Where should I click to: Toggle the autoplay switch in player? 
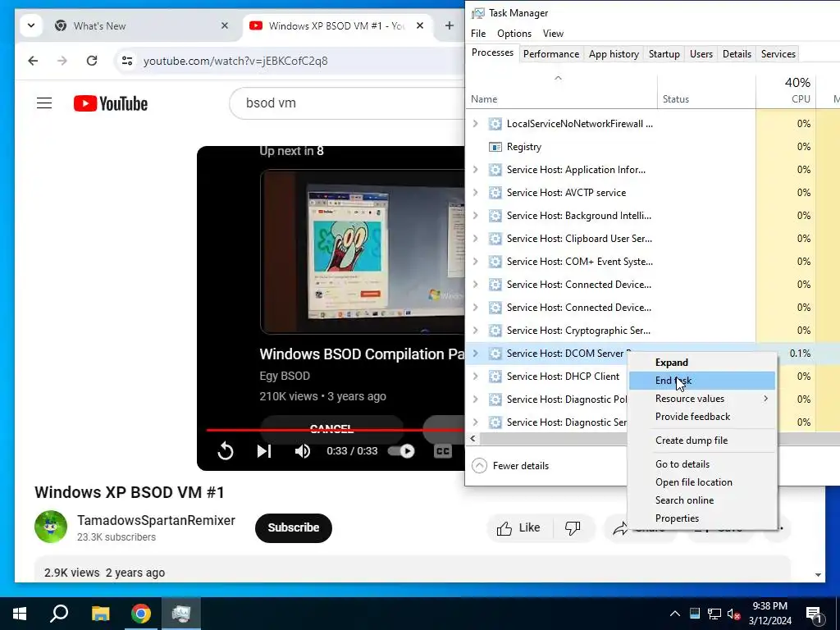pyautogui.click(x=401, y=451)
